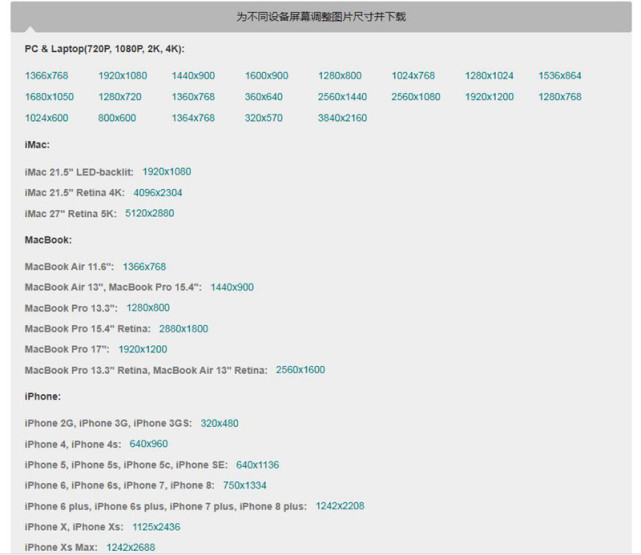Click 1920x1080 next to iMac 21.5" LED-backlit
Screen dimensions: 641x555
coord(167,172)
